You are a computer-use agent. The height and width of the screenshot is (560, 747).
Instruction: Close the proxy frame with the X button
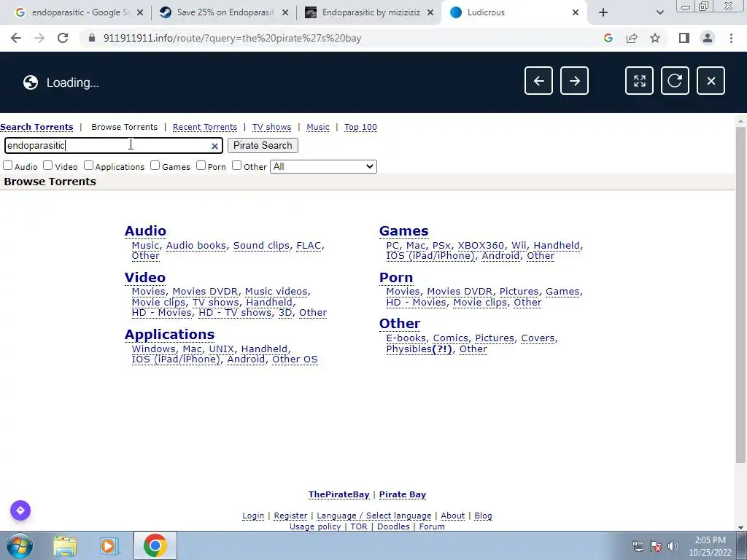(711, 80)
